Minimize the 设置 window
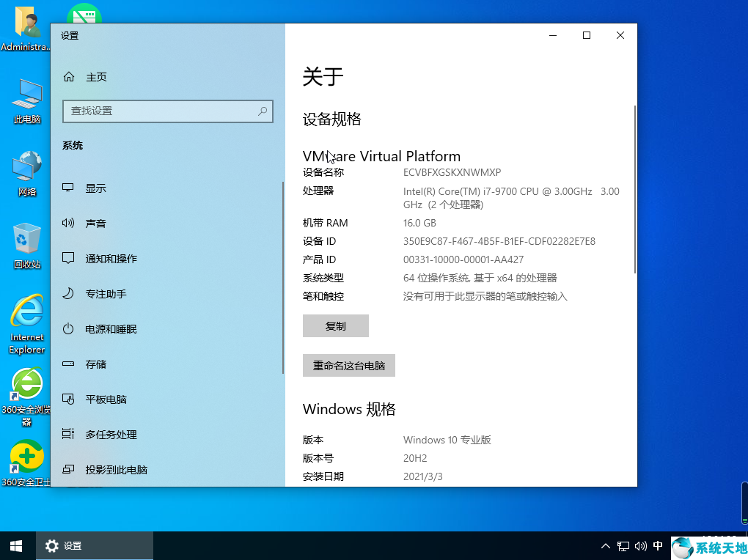Viewport: 748px width, 560px height. (x=553, y=35)
